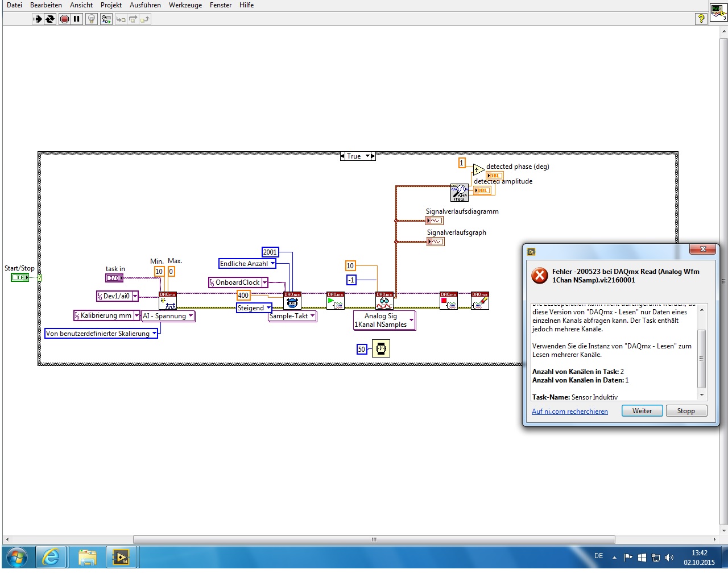Select the DAQmx Stop Task node

(449, 301)
